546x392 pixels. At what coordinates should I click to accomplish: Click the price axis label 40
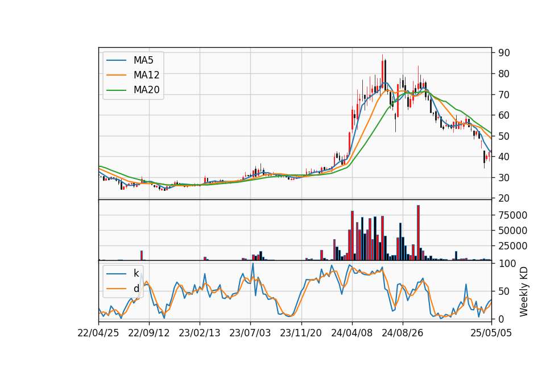click(x=504, y=157)
